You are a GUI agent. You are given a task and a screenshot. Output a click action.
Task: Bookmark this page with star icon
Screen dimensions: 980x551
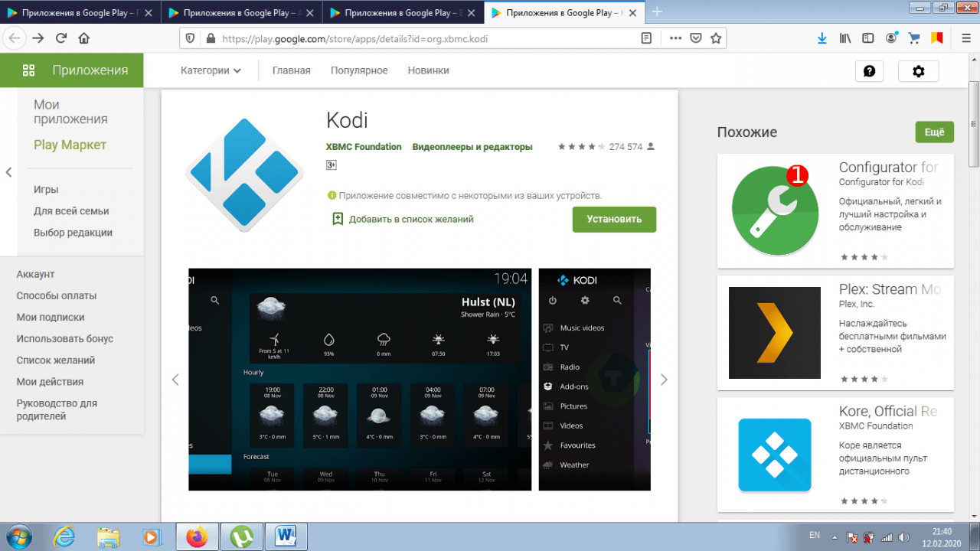[716, 38]
